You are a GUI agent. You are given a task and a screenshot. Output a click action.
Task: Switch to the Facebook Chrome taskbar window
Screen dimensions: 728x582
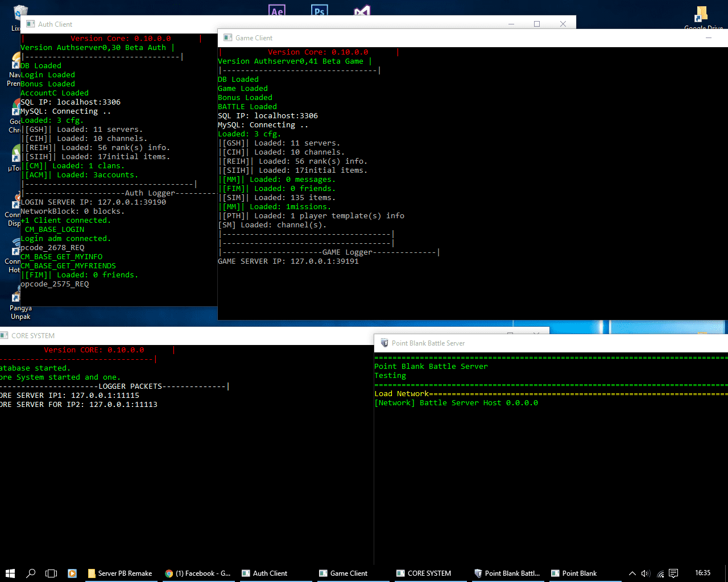[197, 573]
